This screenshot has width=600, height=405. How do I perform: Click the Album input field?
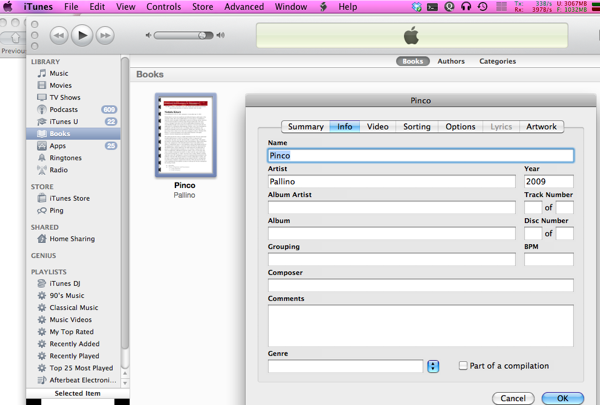[391, 233]
